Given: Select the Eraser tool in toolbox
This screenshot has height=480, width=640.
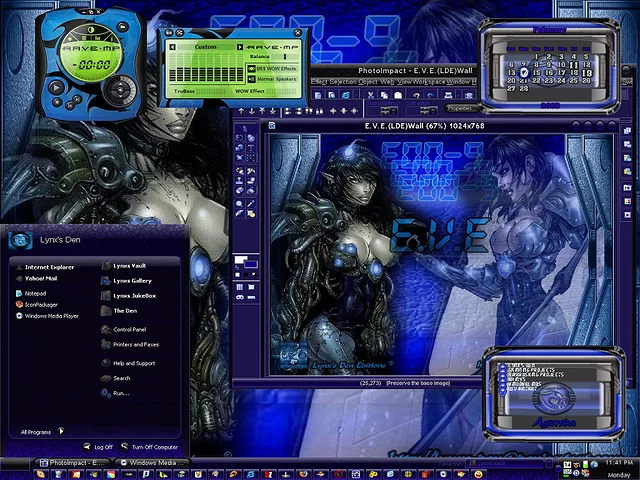Looking at the screenshot, I should (240, 191).
